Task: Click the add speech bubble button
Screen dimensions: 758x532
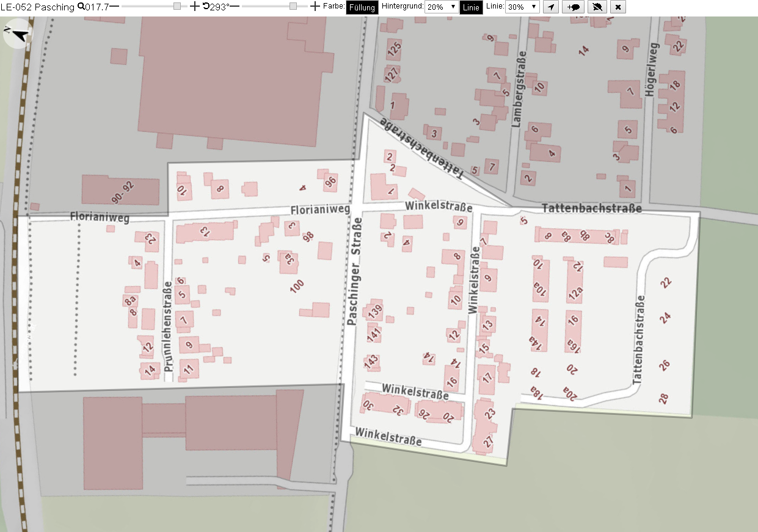Action: pyautogui.click(x=574, y=7)
